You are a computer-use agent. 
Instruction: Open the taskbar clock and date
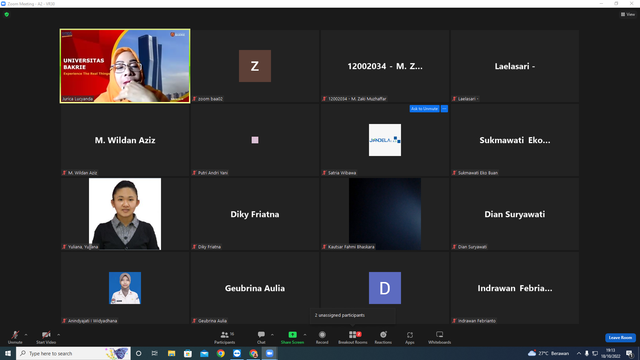point(610,353)
